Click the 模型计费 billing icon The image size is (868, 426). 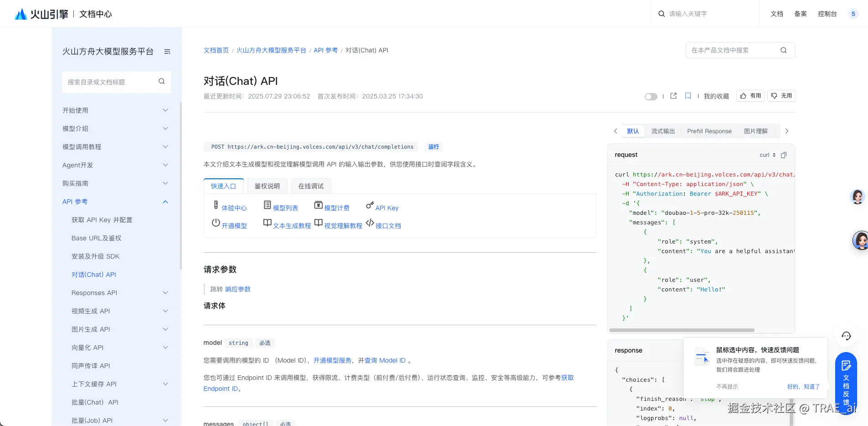pyautogui.click(x=318, y=205)
